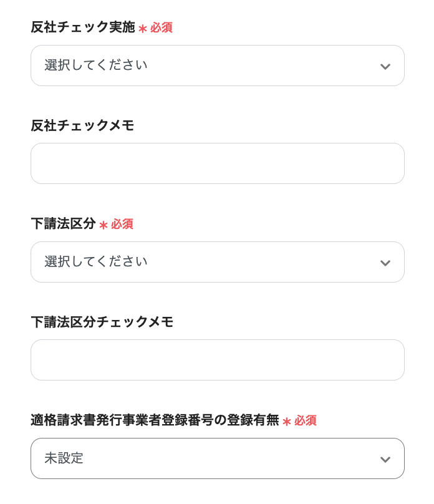Click the 未設定 selected value text
Screen dimensions: 434x504
click(x=64, y=458)
